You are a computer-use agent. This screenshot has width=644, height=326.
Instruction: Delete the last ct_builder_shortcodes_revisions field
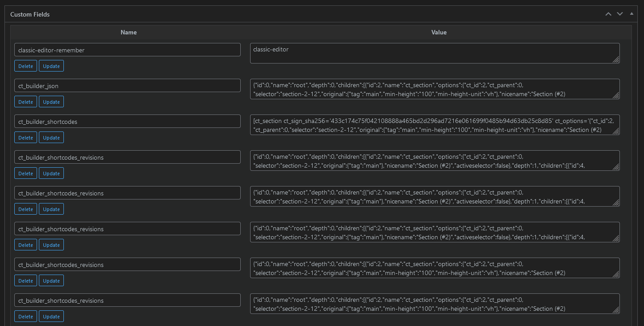pos(25,317)
